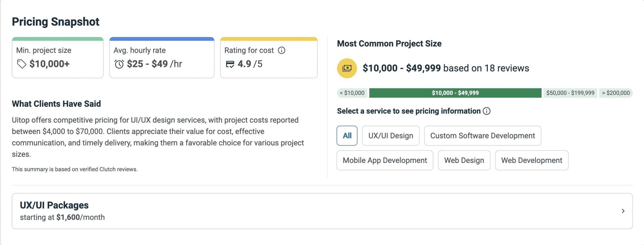
Task: Click the info icon after pricing information prompt
Action: (x=487, y=111)
